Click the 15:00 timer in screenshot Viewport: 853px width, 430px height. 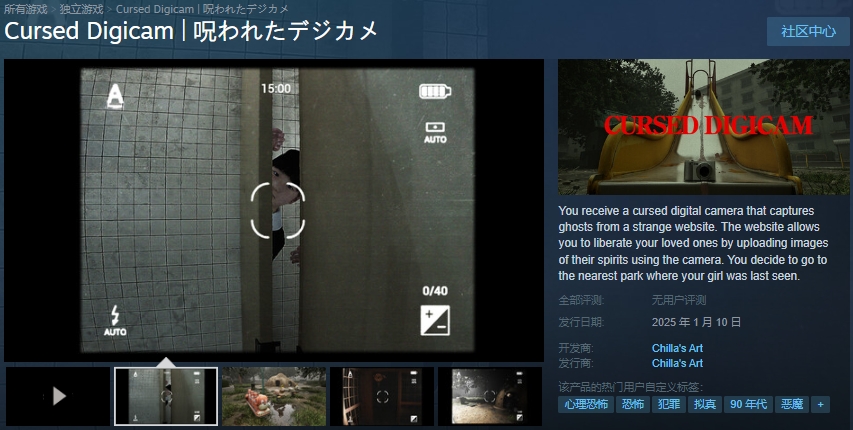[276, 89]
